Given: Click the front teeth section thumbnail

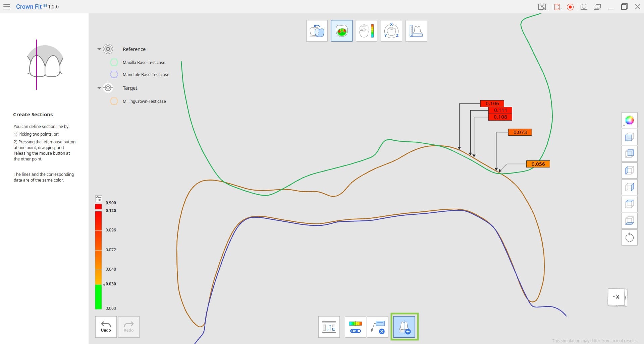Looking at the screenshot, I should (45, 64).
